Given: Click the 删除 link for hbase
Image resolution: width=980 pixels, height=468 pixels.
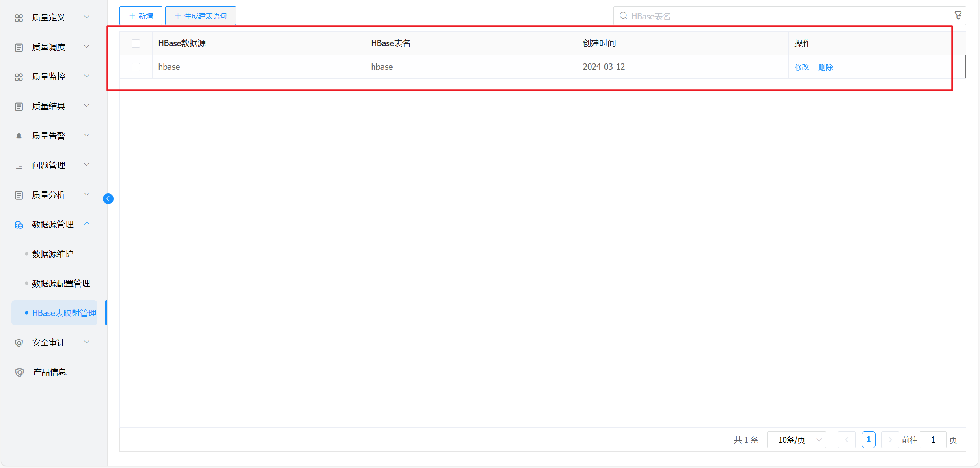Looking at the screenshot, I should point(825,67).
